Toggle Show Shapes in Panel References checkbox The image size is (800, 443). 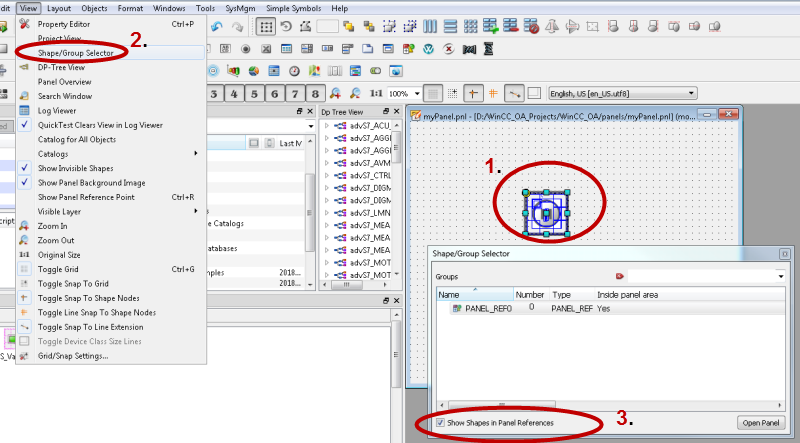pyautogui.click(x=442, y=423)
